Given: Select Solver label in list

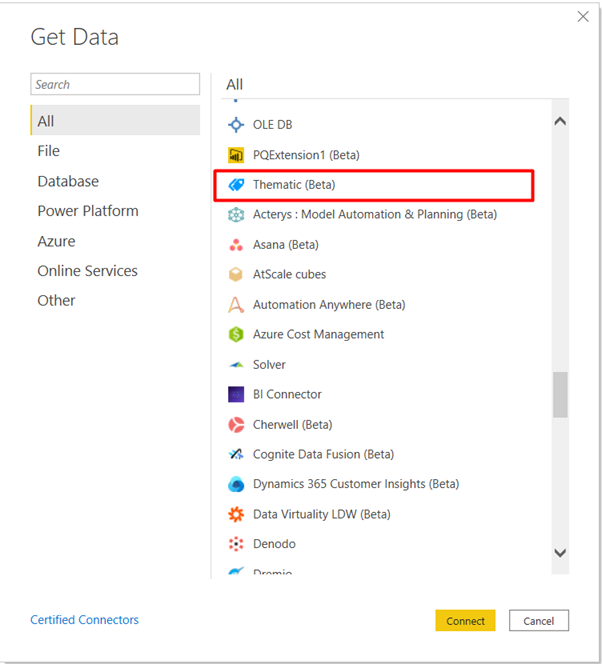Looking at the screenshot, I should point(269,365).
